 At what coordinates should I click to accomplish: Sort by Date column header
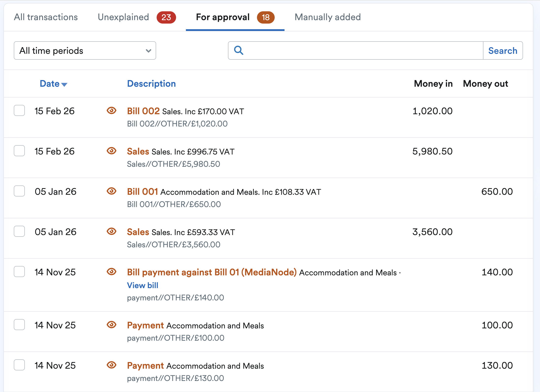53,84
